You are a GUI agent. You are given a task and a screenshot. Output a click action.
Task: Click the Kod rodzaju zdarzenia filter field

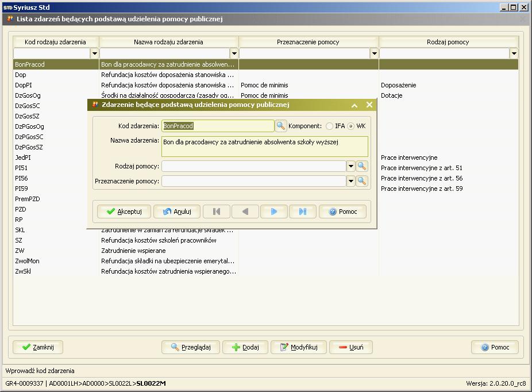pyautogui.click(x=52, y=53)
